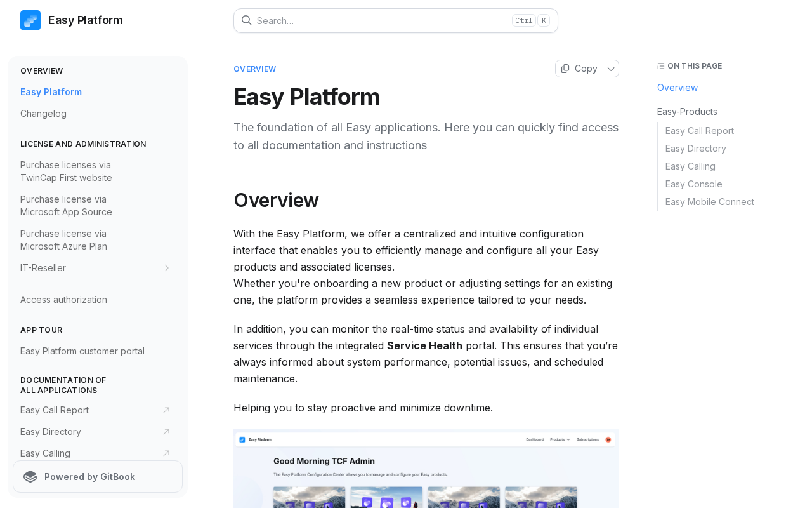Click the GitBook logo icon

point(30,477)
